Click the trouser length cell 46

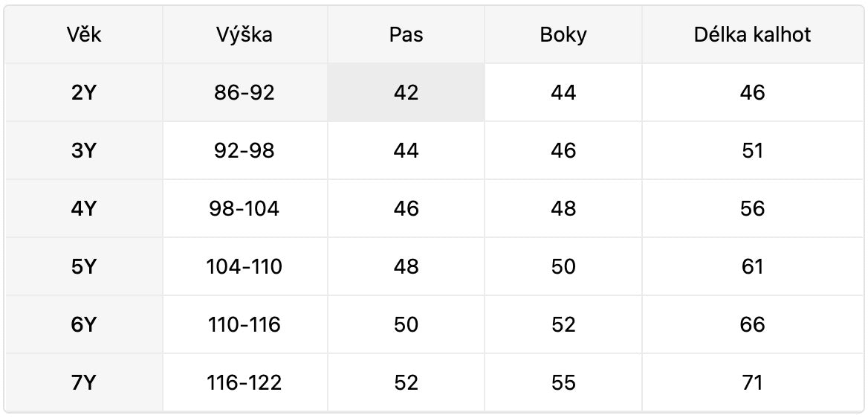[x=752, y=92]
